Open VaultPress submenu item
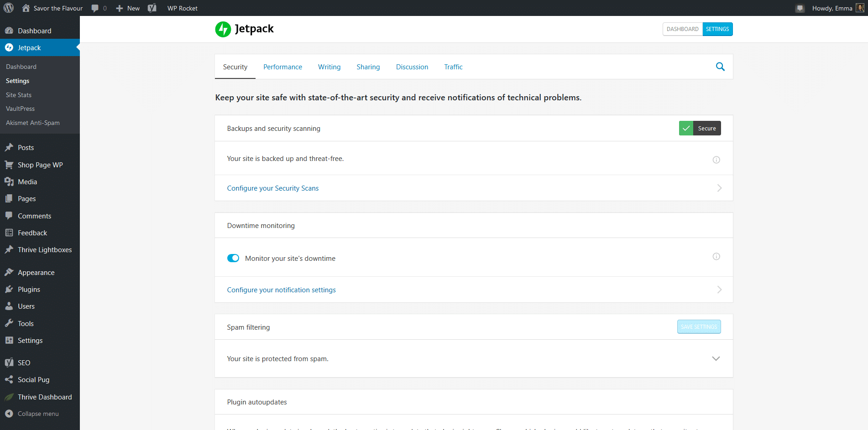868x430 pixels. click(x=20, y=109)
